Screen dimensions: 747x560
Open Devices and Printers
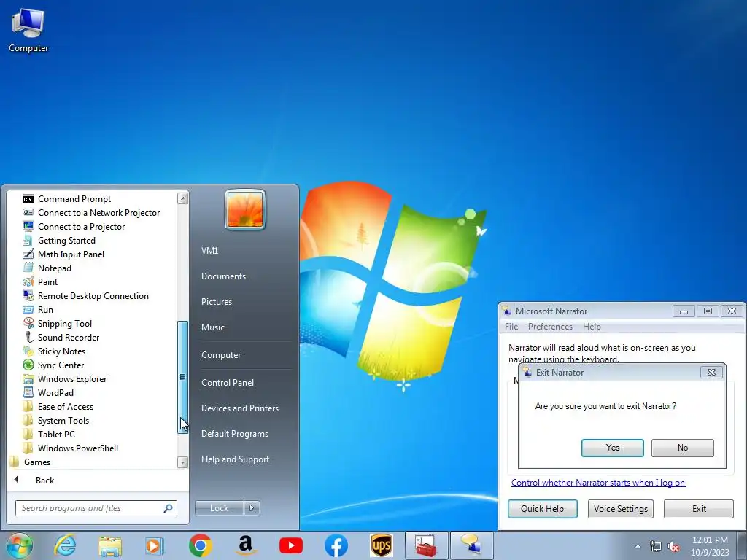coord(239,408)
